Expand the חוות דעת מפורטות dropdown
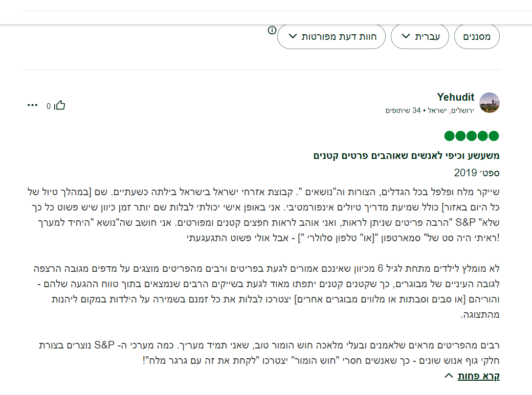 tap(331, 36)
